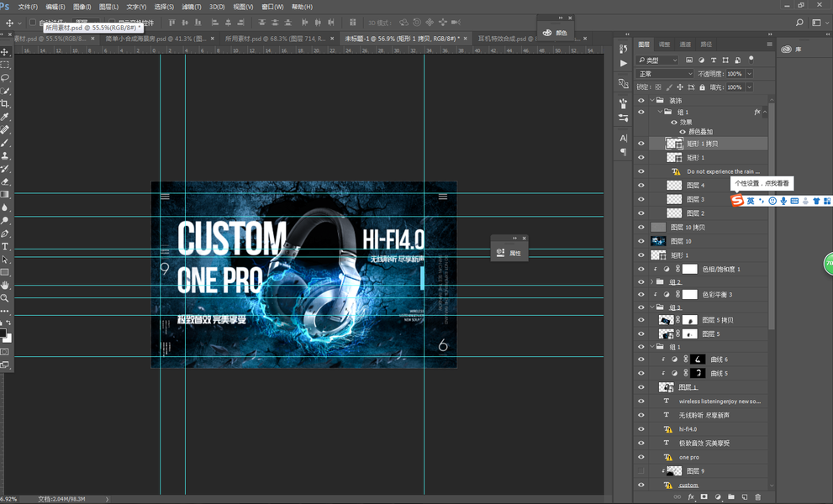Screen dimensions: 833x504
Task: Switch to the 通道 tab
Action: pos(685,44)
